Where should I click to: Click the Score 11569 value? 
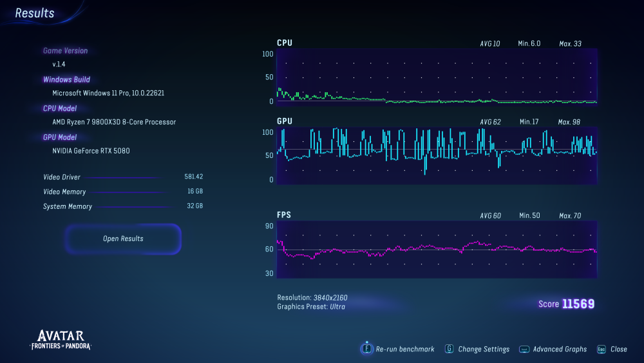click(x=578, y=304)
